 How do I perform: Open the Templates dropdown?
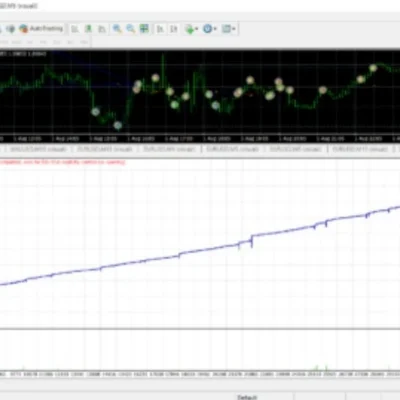pyautogui.click(x=229, y=29)
